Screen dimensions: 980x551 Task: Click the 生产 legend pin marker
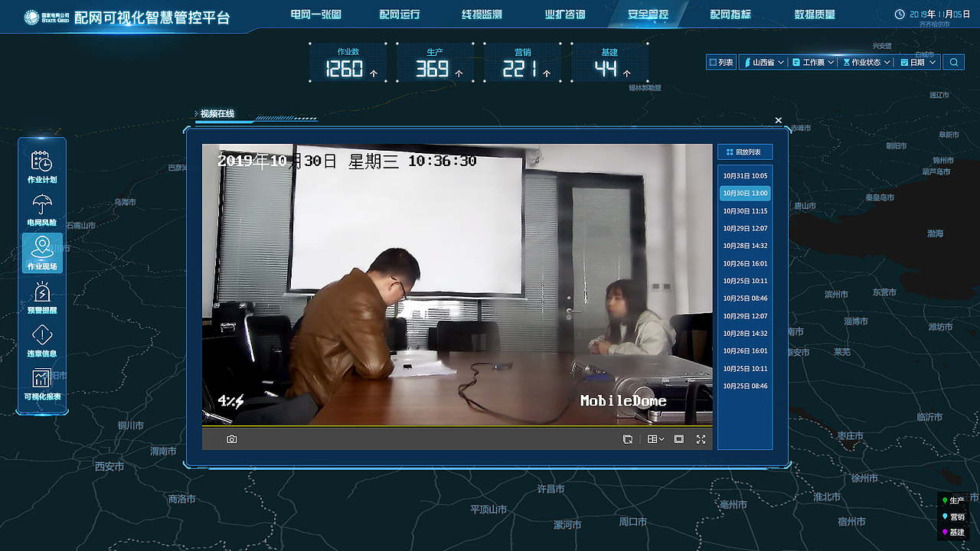coord(945,500)
